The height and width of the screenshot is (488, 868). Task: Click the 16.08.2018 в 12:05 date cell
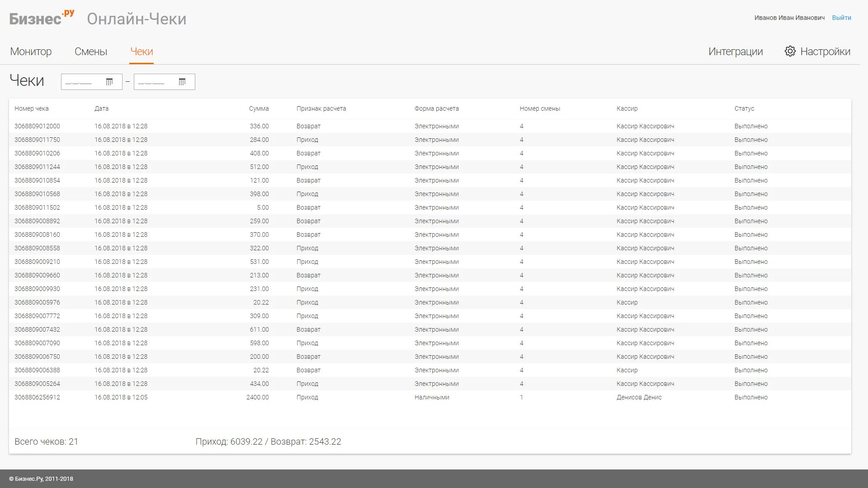tap(121, 397)
